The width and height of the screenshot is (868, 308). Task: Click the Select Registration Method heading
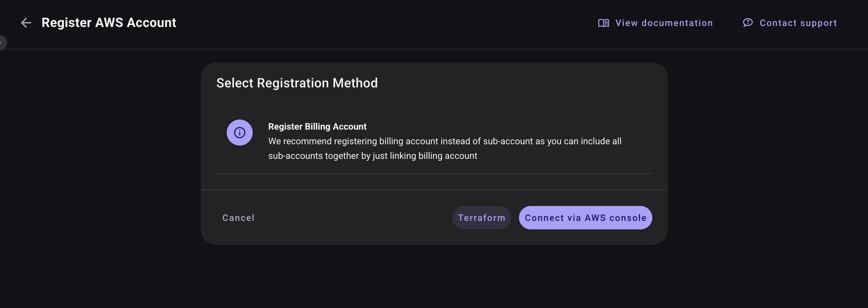297,83
